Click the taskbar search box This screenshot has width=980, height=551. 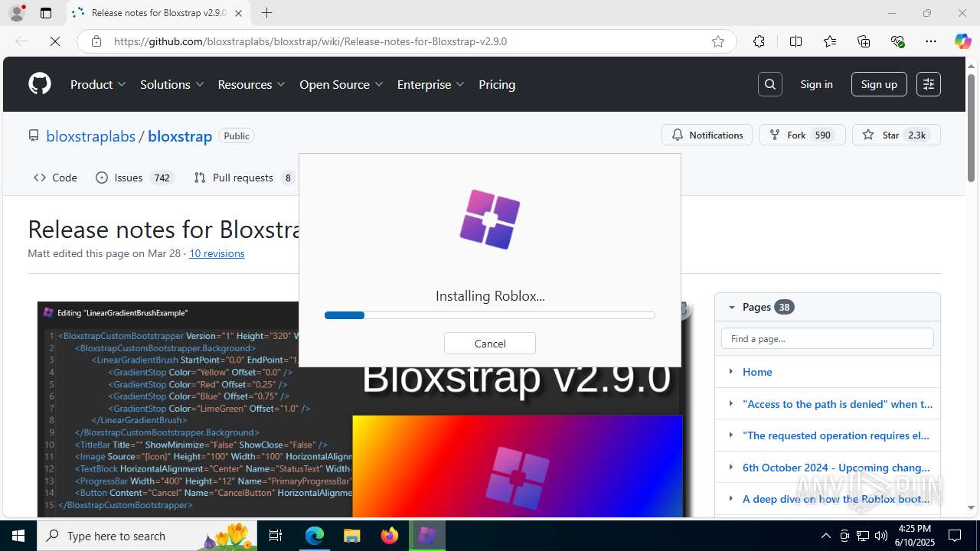(x=147, y=536)
